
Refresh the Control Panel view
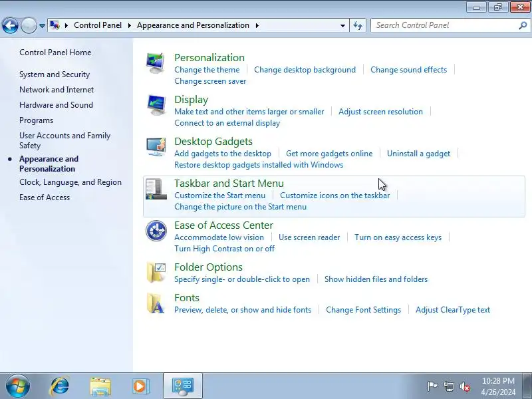(358, 25)
